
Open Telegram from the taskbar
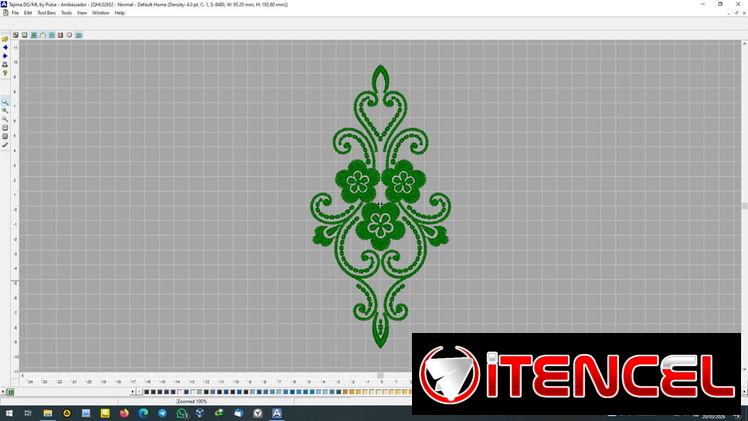[162, 413]
